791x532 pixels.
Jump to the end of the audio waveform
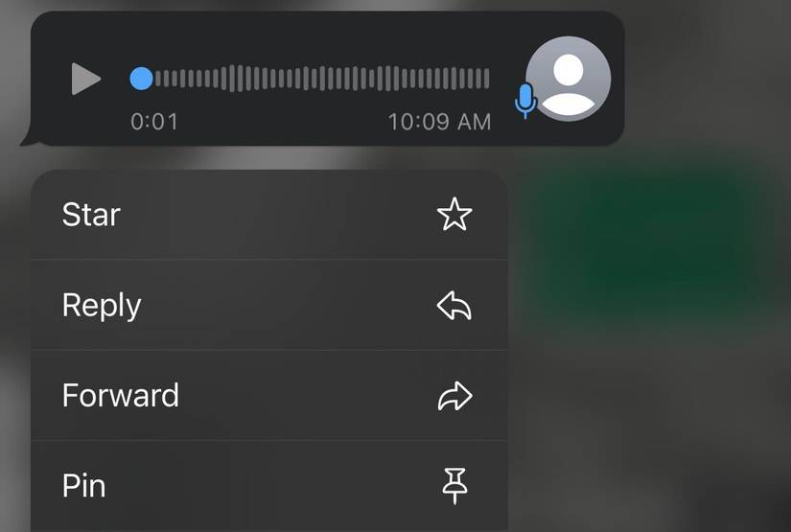coord(486,79)
